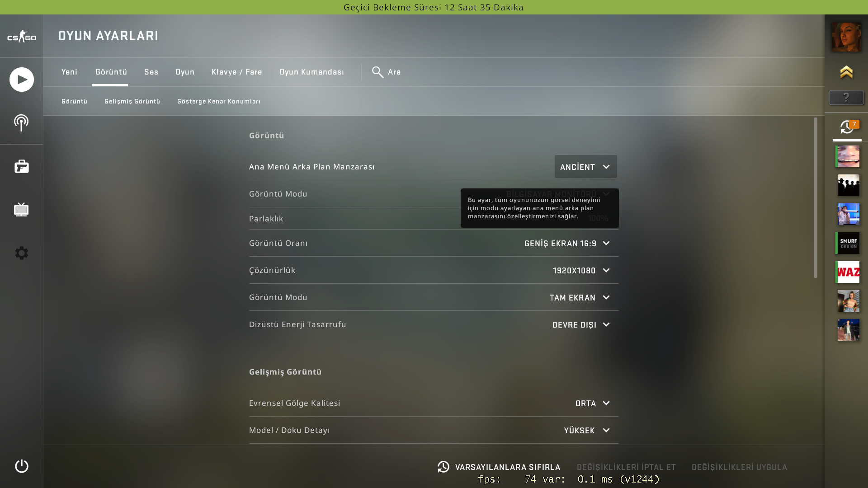Open the broadcast antenna news icon

click(21, 123)
